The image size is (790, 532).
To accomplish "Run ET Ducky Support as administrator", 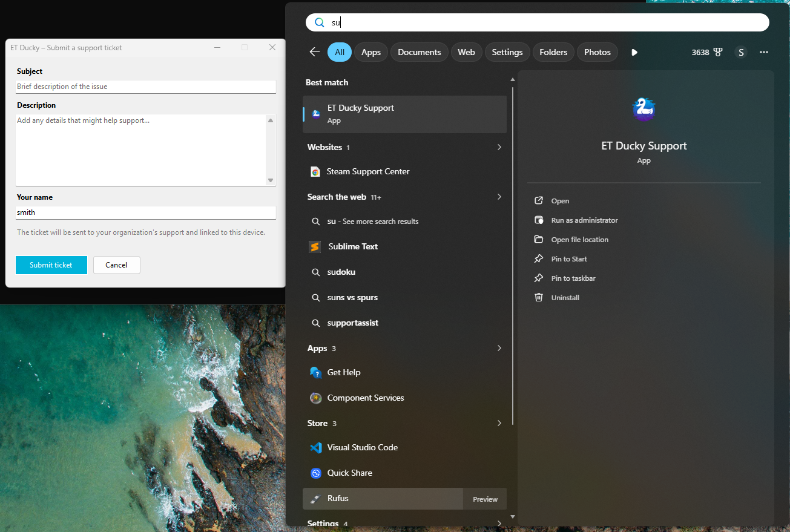I will [x=583, y=220].
